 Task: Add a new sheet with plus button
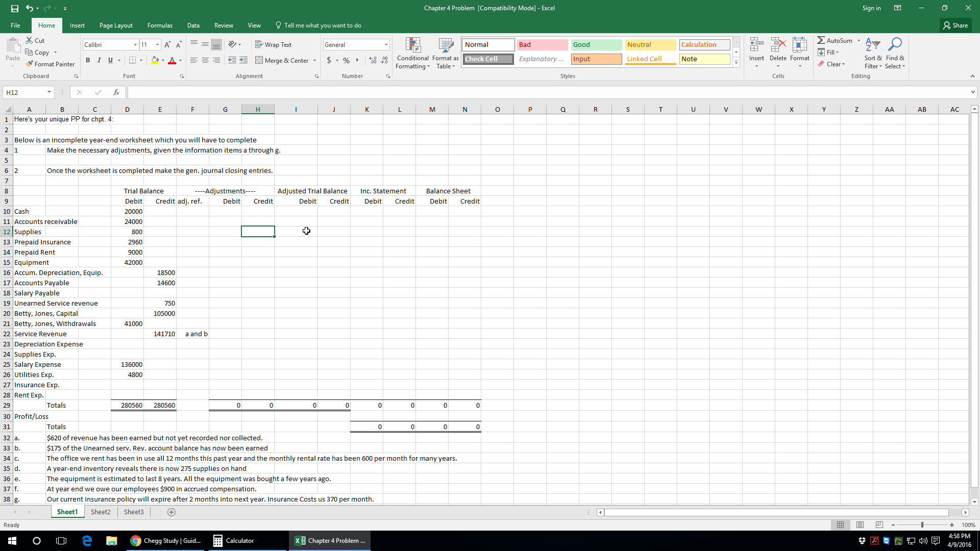[171, 512]
